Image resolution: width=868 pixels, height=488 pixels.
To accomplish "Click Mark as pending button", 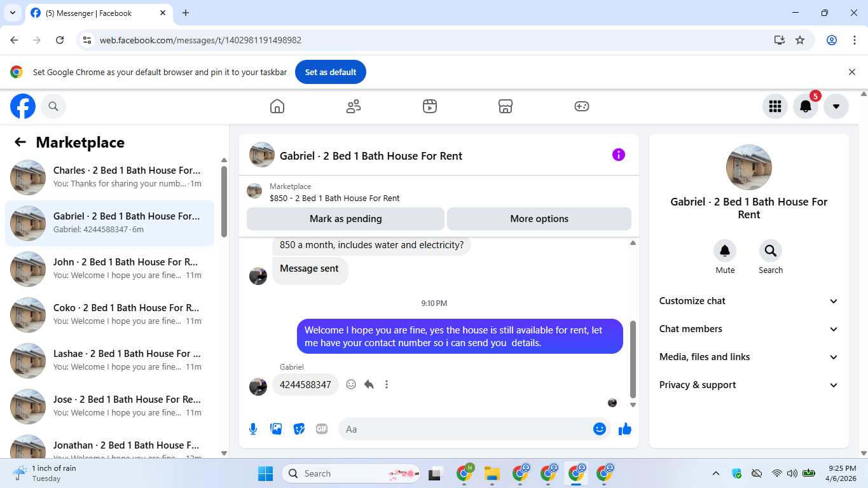I will [x=345, y=219].
